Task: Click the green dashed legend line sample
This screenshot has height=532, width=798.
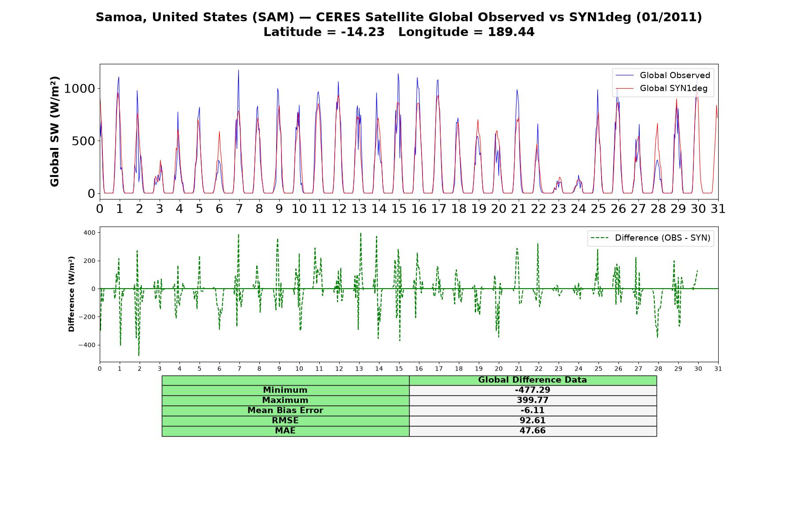Action: coord(600,239)
